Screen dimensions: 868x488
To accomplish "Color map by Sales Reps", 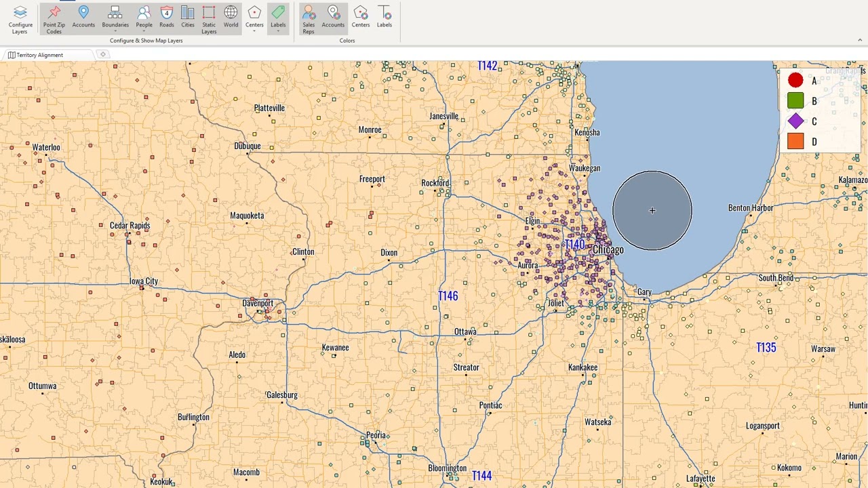I will pos(309,19).
